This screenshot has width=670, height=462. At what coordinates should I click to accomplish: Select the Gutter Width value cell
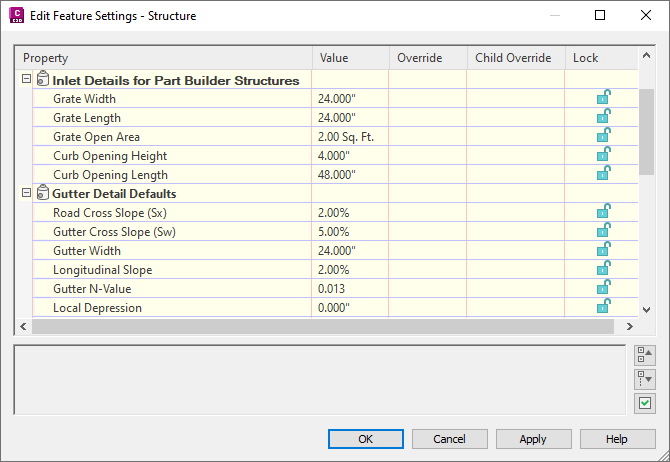tap(349, 250)
